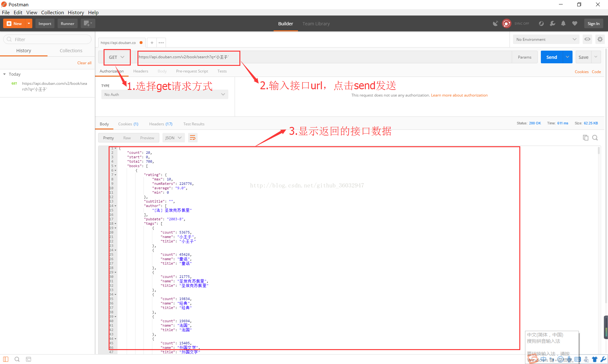Click the Sign In button

click(593, 24)
